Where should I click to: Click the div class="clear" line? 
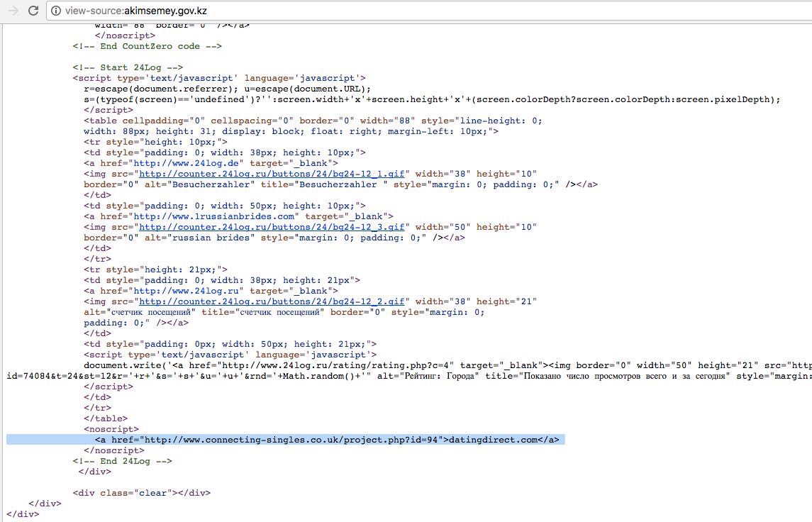(141, 493)
